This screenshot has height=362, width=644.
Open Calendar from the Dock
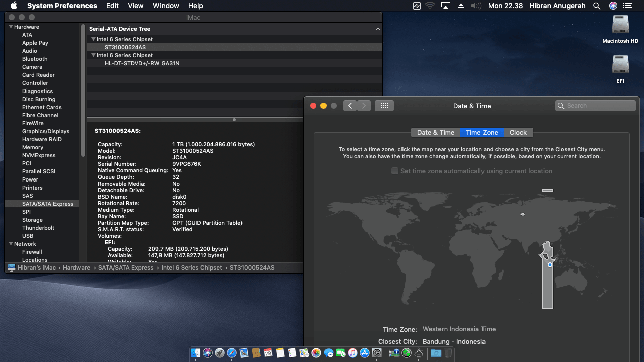(268, 353)
